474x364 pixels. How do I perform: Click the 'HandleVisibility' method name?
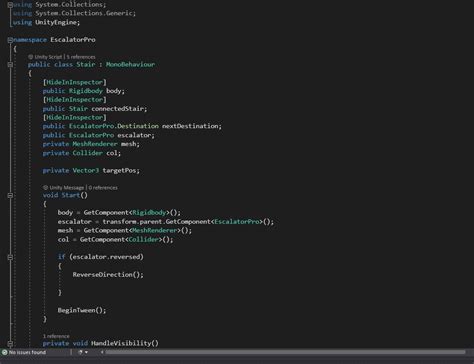click(121, 343)
